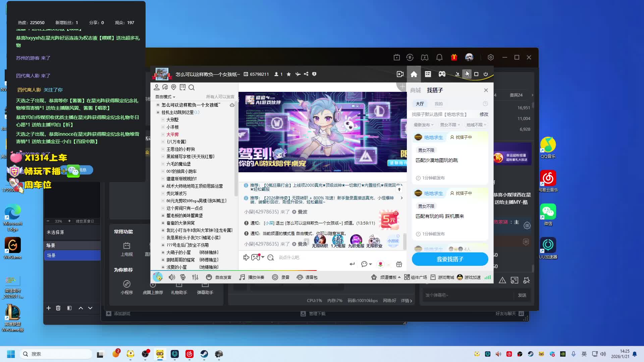Open the game controller icon in header
The width and height of the screenshot is (644, 362).
pyautogui.click(x=442, y=74)
